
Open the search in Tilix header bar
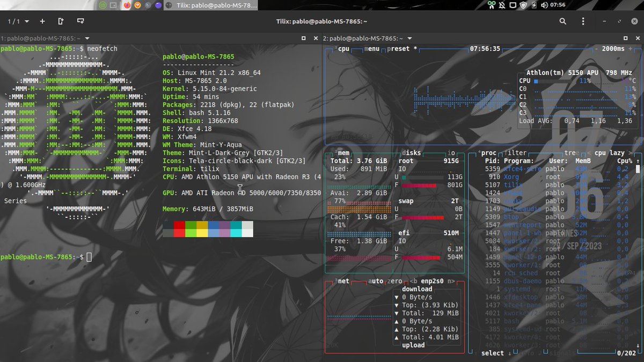(562, 21)
